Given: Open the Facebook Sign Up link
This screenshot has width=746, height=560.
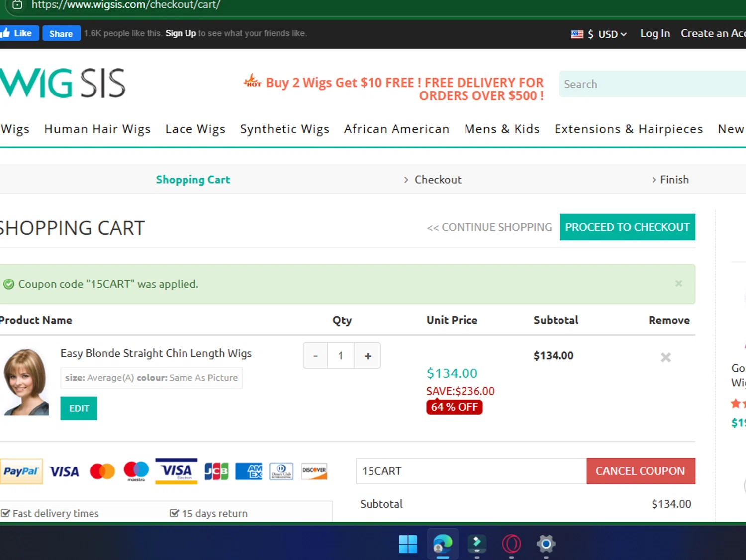Looking at the screenshot, I should point(181,33).
